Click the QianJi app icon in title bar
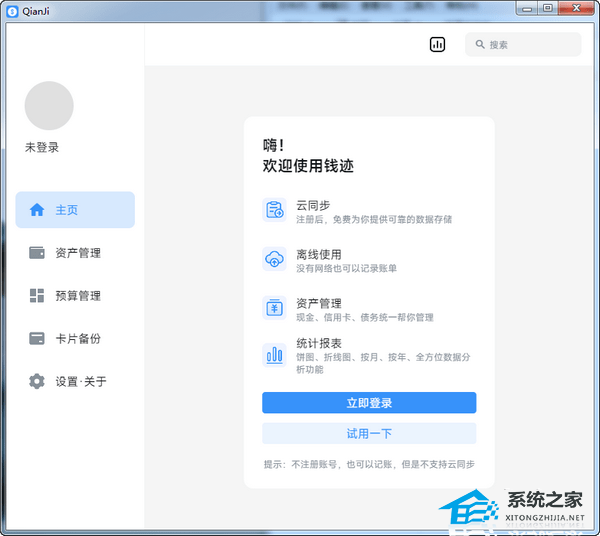 [12, 11]
